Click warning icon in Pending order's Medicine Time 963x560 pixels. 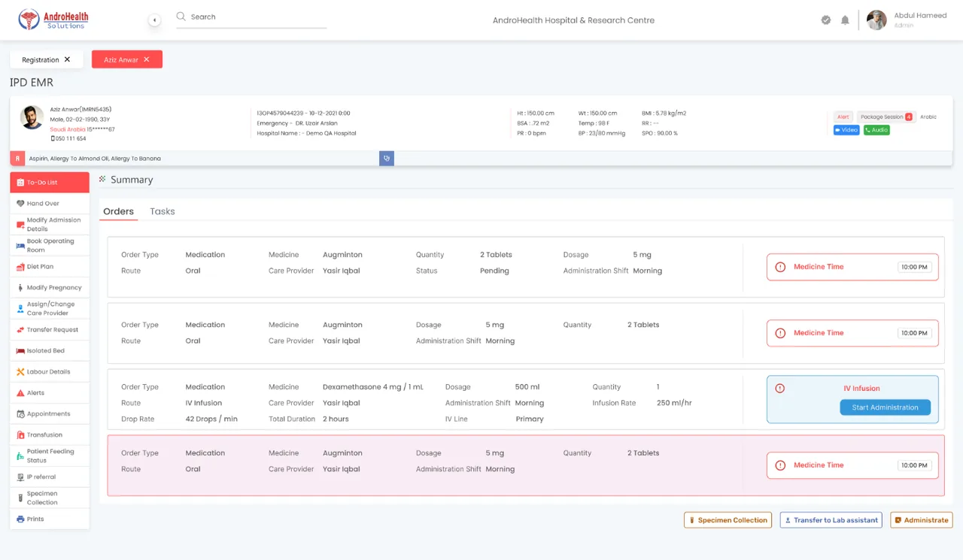pyautogui.click(x=780, y=267)
